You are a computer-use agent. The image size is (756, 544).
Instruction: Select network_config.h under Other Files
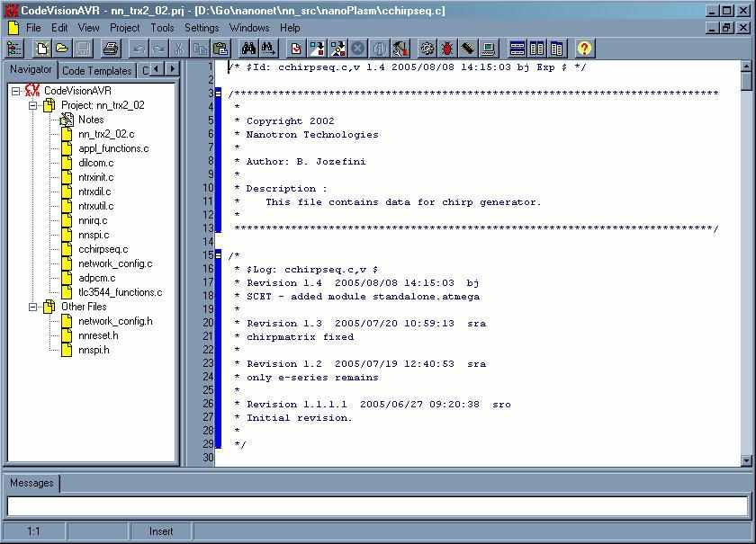click(x=115, y=321)
